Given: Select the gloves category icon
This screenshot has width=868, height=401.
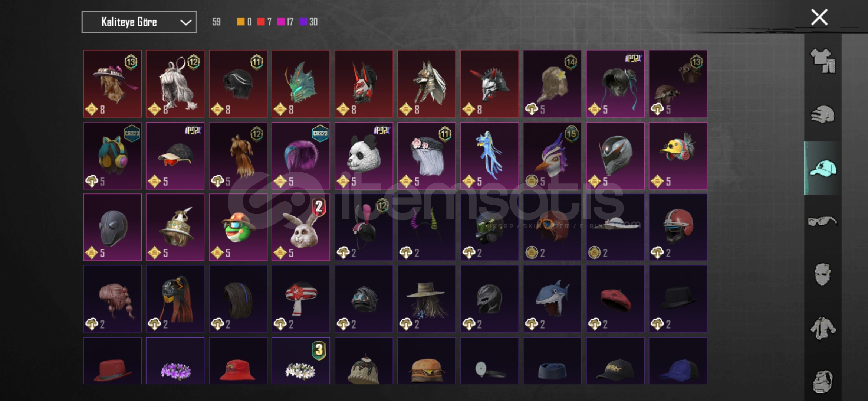Looking at the screenshot, I should pos(822,114).
